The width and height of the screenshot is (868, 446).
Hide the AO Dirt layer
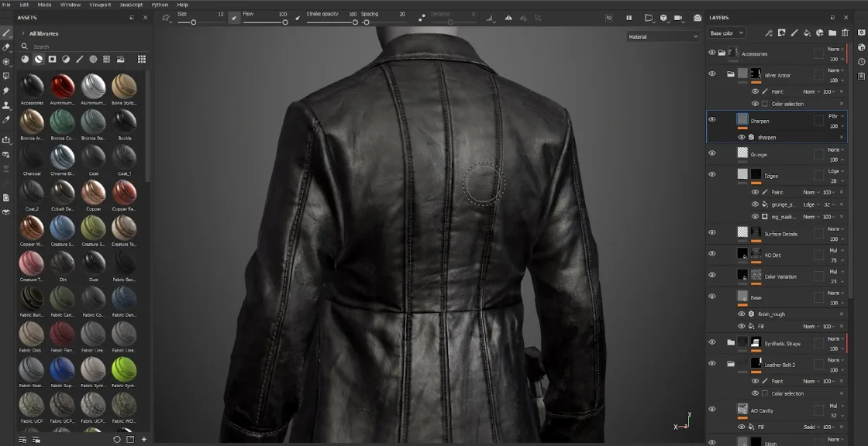[x=712, y=254]
